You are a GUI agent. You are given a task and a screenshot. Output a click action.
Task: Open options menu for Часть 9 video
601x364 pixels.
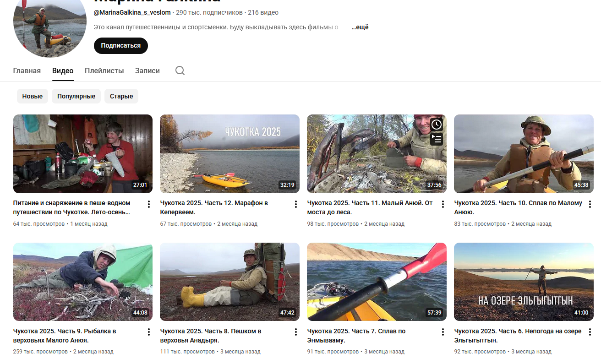[149, 332]
